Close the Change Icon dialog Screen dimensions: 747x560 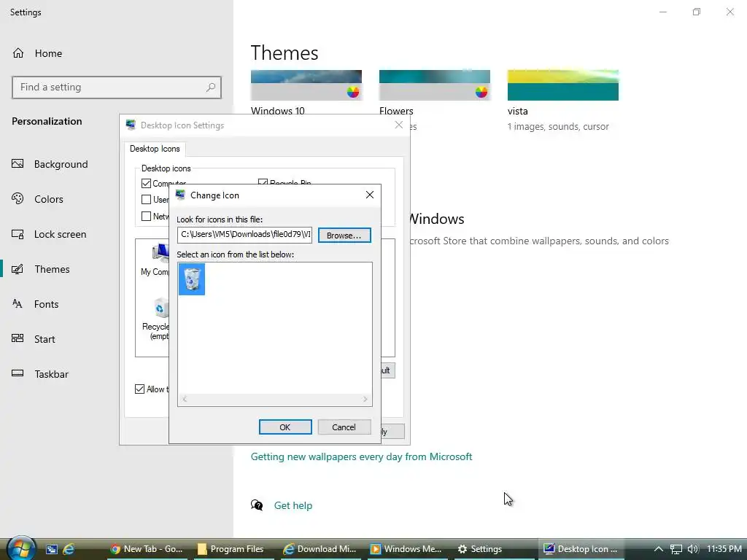369,195
